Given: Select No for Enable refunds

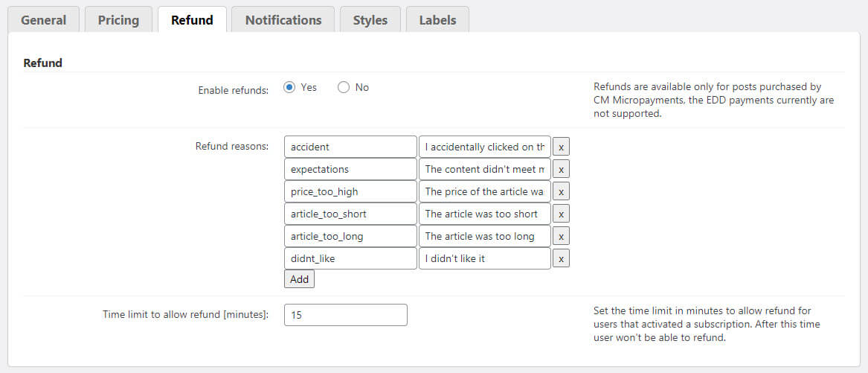Looking at the screenshot, I should (x=344, y=88).
